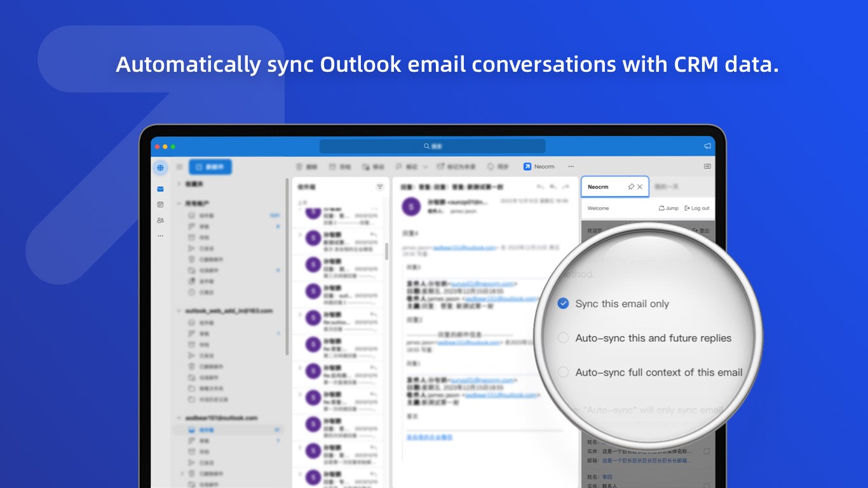The width and height of the screenshot is (868, 488).
Task: Click Log out in Neocrm panel
Action: click(697, 208)
